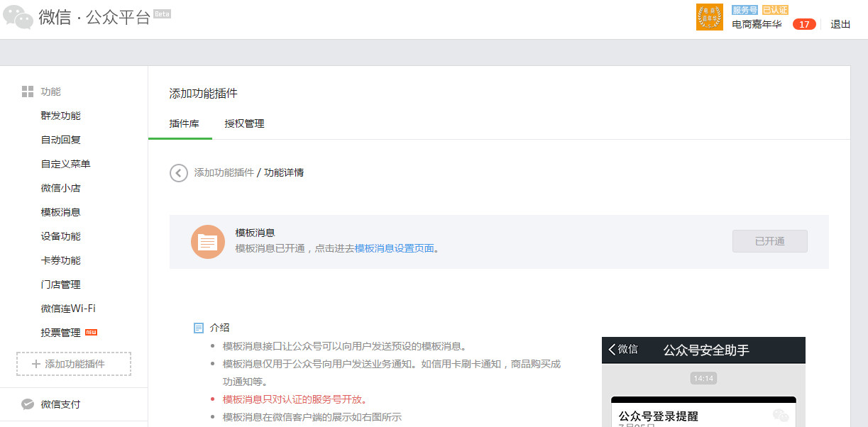Click the Beta label icon
868x427 pixels.
coord(163,13)
